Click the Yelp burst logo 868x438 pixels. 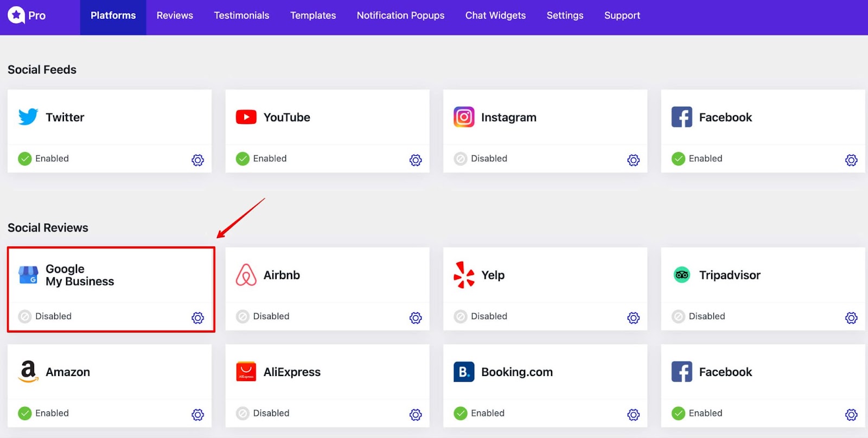point(464,275)
